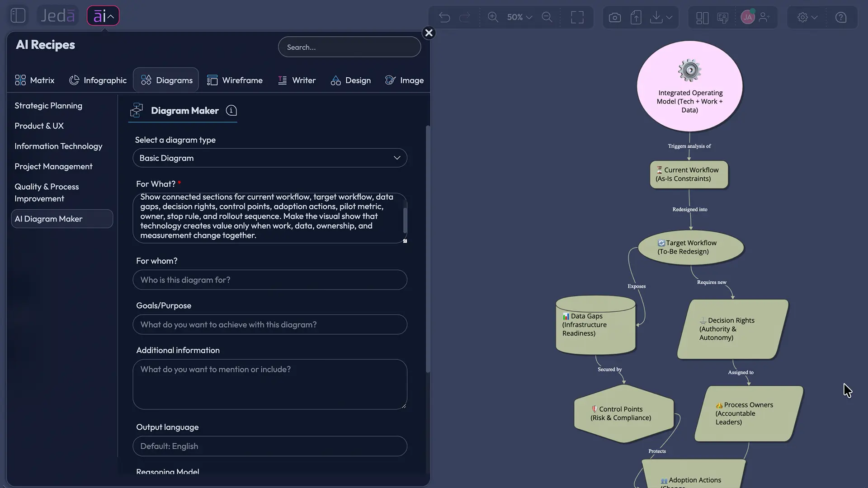Click the download icon
Viewport: 868px width, 488px height.
click(x=656, y=18)
